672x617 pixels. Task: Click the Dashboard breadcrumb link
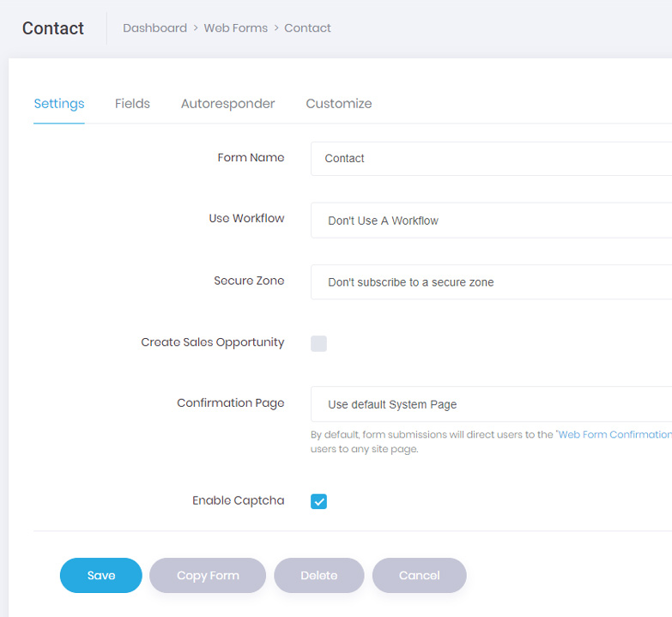pos(154,27)
